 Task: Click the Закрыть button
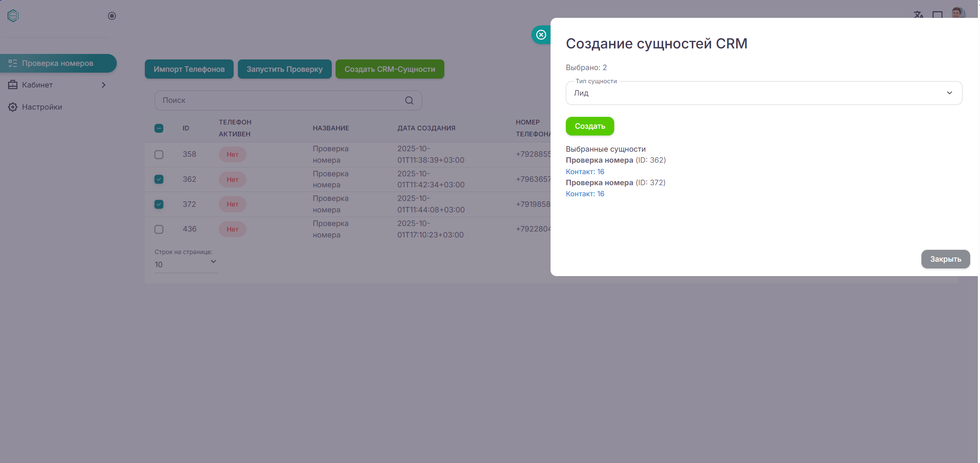(945, 259)
